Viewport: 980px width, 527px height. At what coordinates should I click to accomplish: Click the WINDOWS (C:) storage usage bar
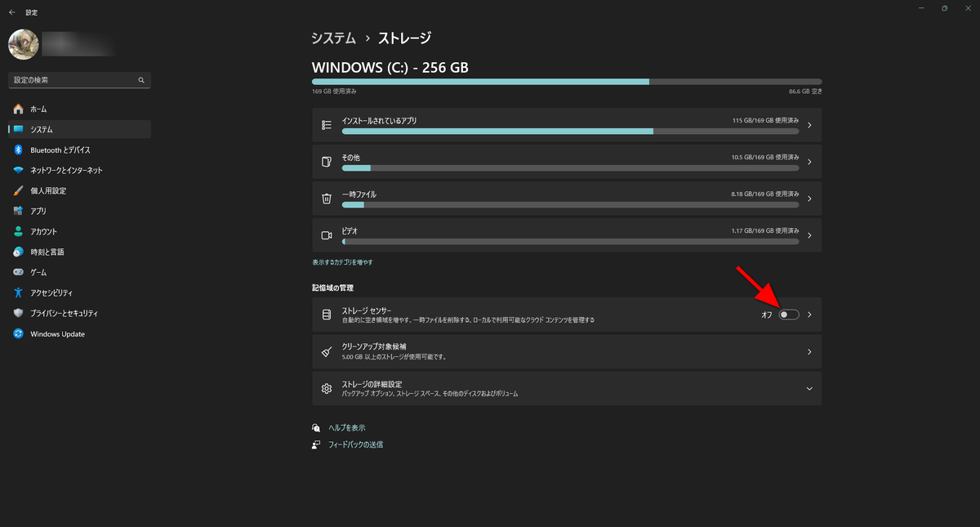(x=567, y=82)
